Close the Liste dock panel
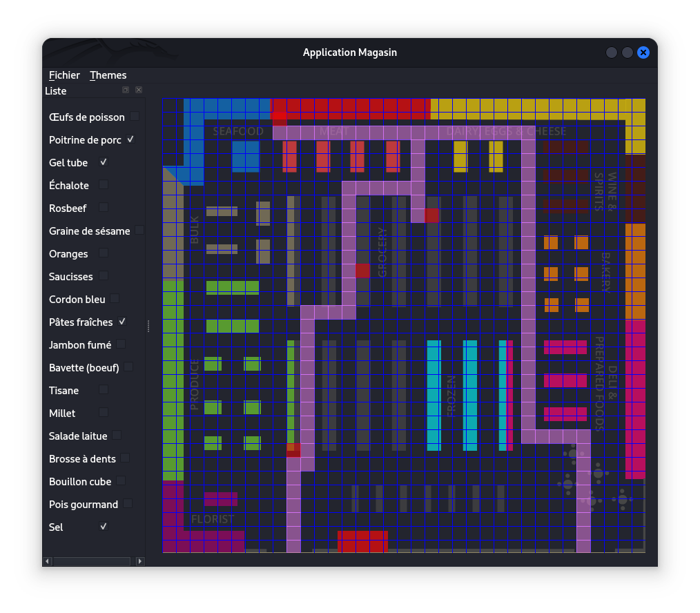 (x=139, y=90)
